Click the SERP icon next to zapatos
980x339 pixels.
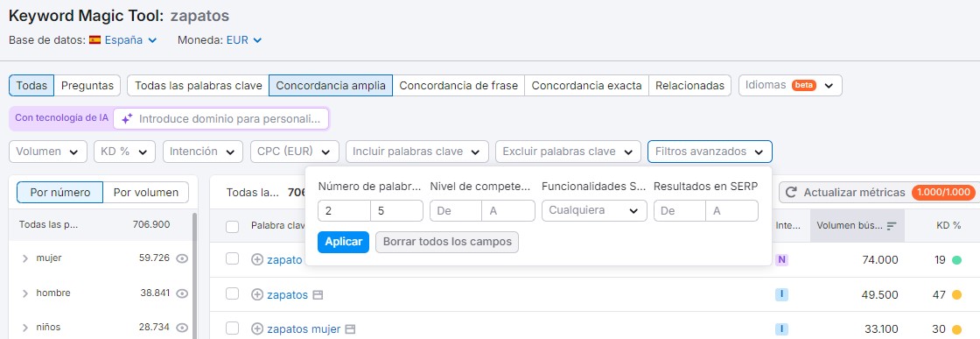(318, 294)
